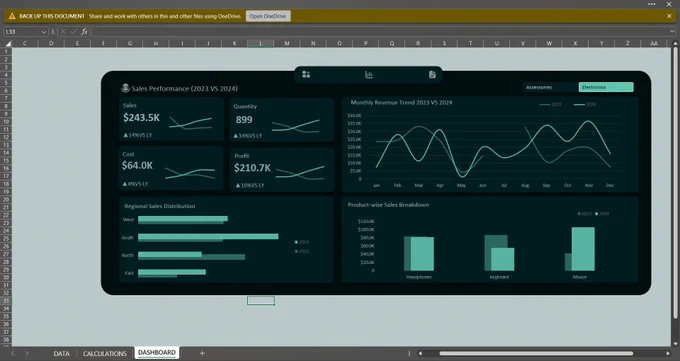Click the Quantity 899 value
The image size is (680, 361).
244,120
